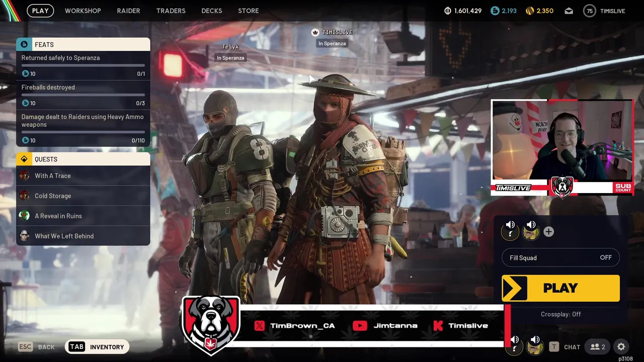Add a squad member with plus icon
Viewport: 644px width, 362px height.
(549, 232)
